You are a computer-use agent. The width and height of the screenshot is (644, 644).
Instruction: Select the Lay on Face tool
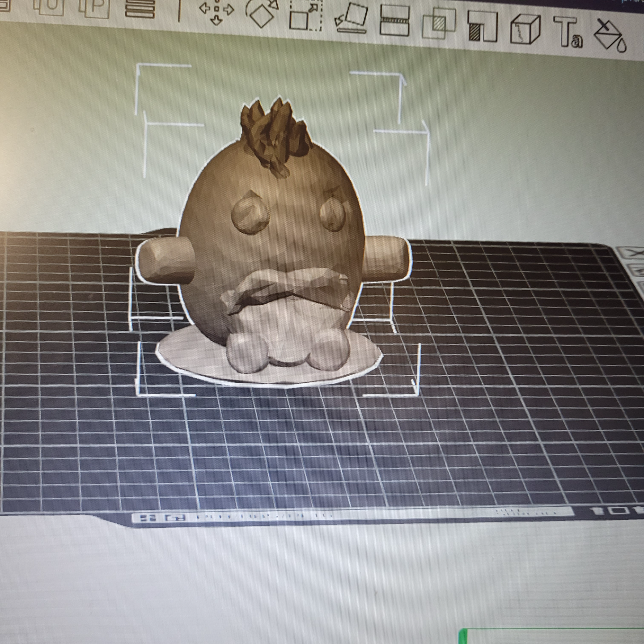point(352,18)
